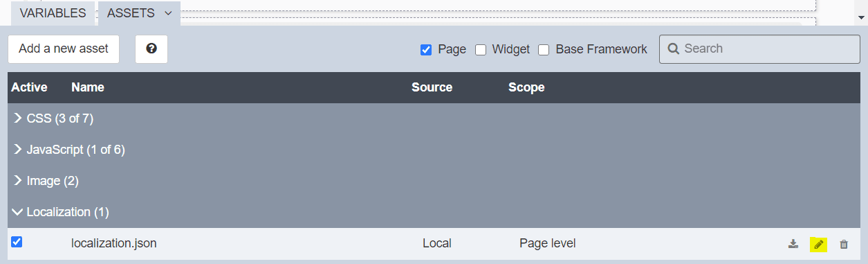This screenshot has height=264, width=868.
Task: Click the search magnifier icon
Action: coord(673,49)
